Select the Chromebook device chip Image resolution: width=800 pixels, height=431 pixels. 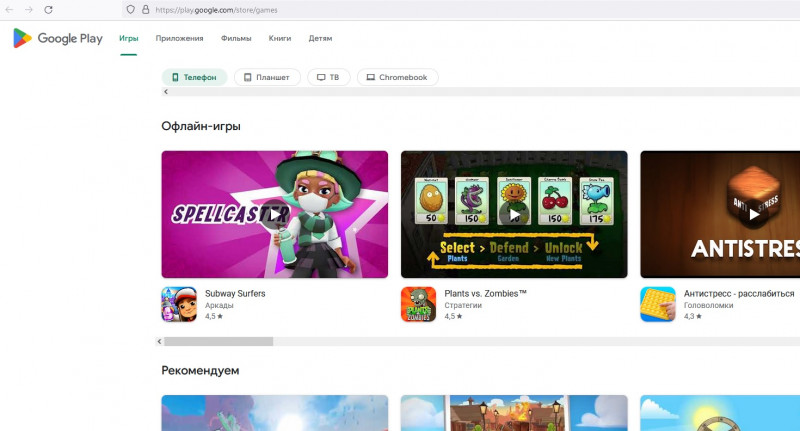coord(397,78)
